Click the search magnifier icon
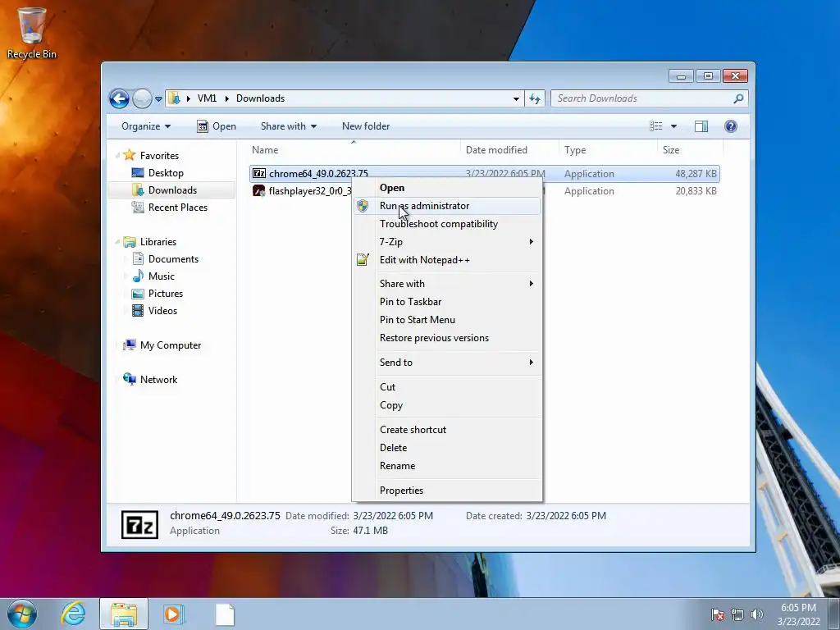The image size is (840, 630). point(739,98)
